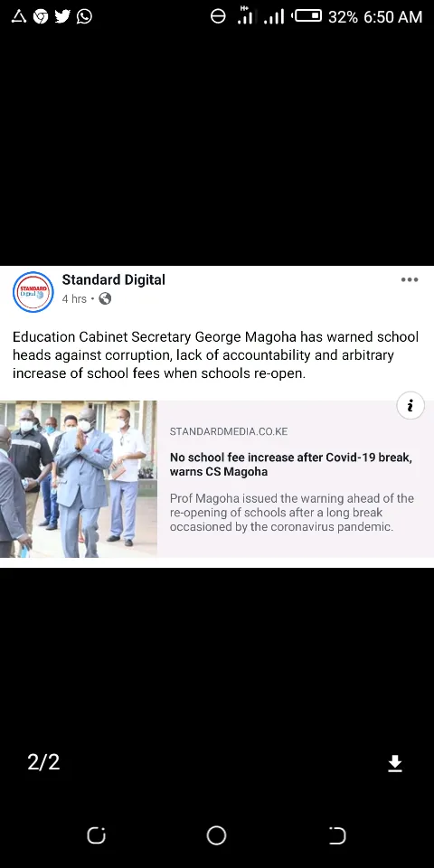Tap the public globe audience icon
This screenshot has width=434, height=868.
pos(105,299)
